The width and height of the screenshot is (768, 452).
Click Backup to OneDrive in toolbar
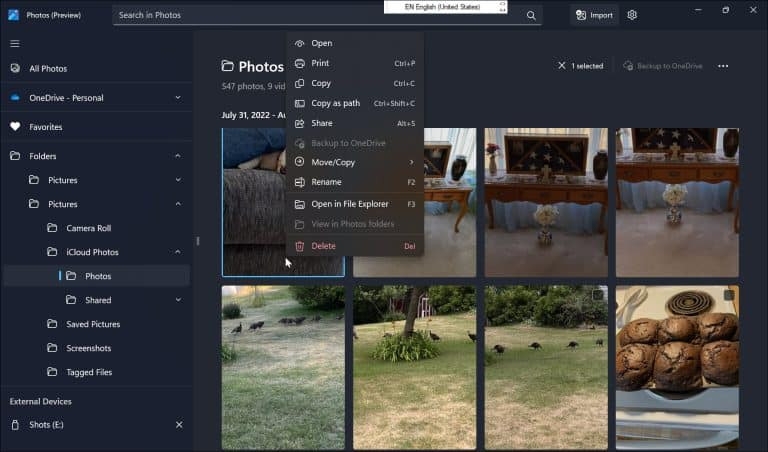[663, 66]
